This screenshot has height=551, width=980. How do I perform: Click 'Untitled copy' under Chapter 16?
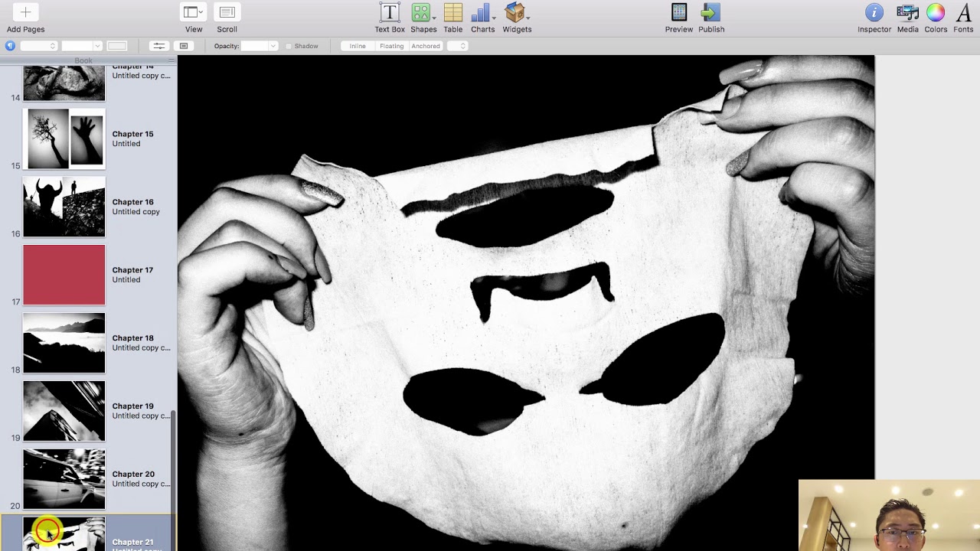pyautogui.click(x=136, y=212)
